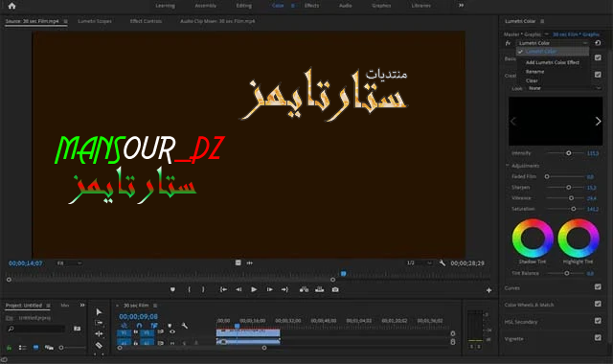
Task: Switch Project panel to freeform view
Action: coord(49,347)
